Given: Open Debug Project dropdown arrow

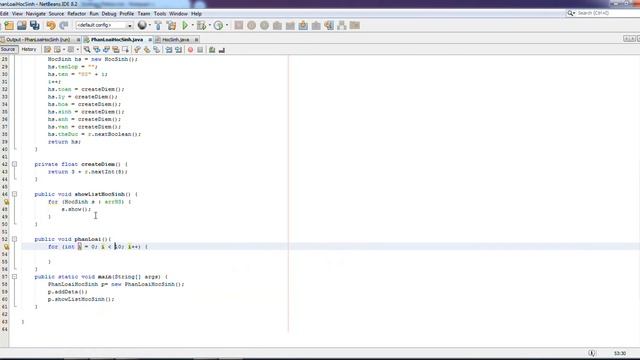Looking at the screenshot, I should point(209,25).
